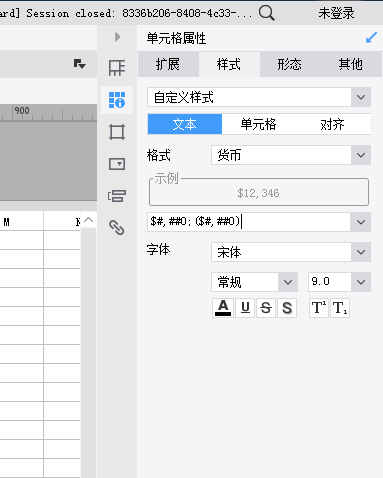Open the 9.0 font size dropdown
Viewport: 383px width, 478px height.
339,282
